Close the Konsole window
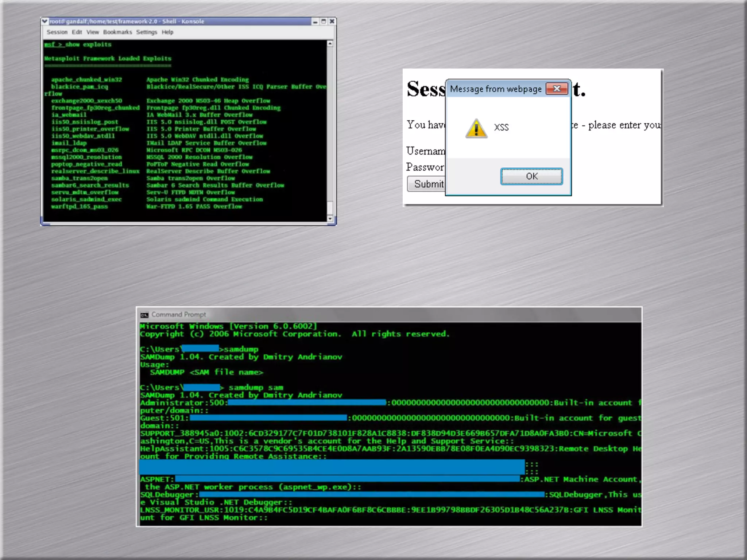Viewport: 747px width, 560px height. click(332, 22)
